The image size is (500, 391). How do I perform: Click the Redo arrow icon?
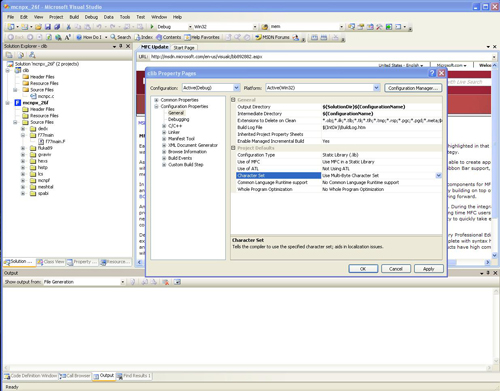113,27
